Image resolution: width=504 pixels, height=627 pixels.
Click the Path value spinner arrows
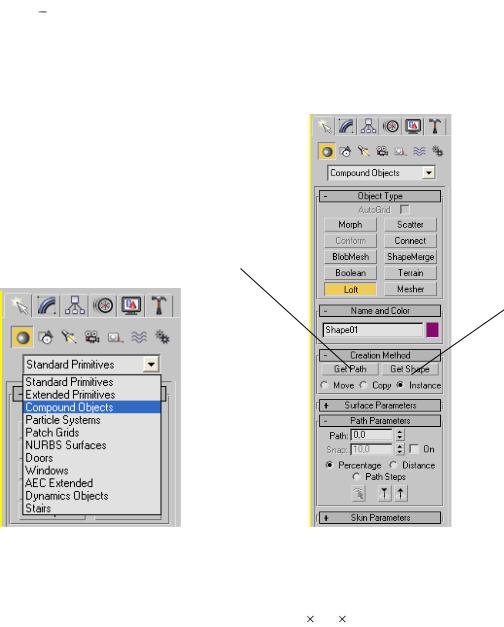coord(400,435)
